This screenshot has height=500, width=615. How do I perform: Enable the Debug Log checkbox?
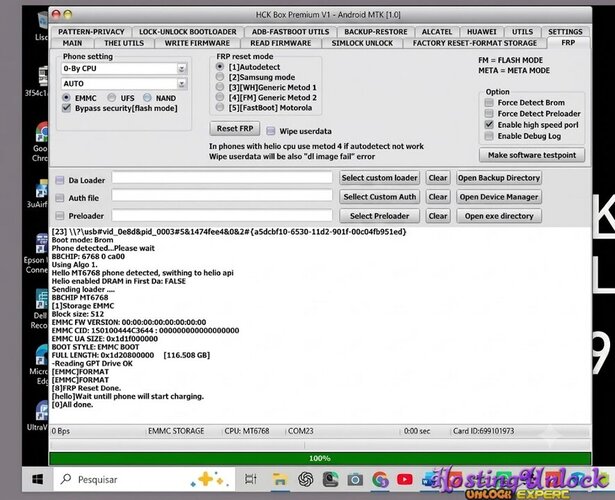pyautogui.click(x=489, y=136)
